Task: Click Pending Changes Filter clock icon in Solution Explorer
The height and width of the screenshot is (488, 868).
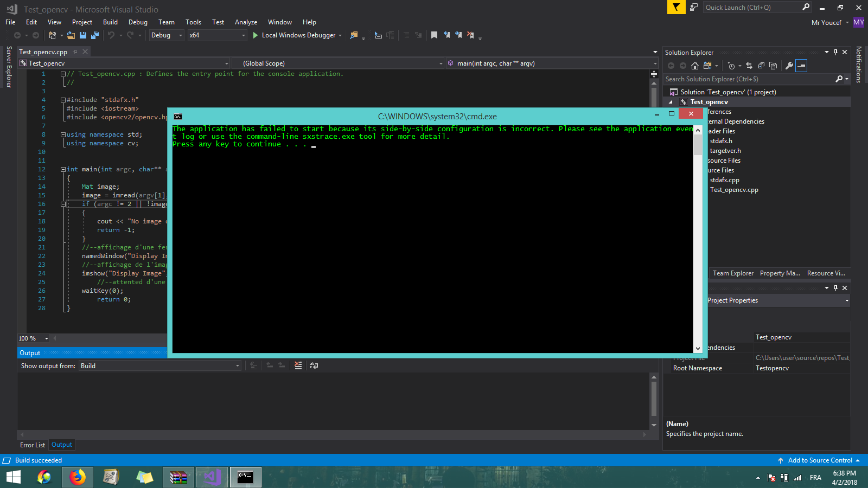Action: [731, 66]
